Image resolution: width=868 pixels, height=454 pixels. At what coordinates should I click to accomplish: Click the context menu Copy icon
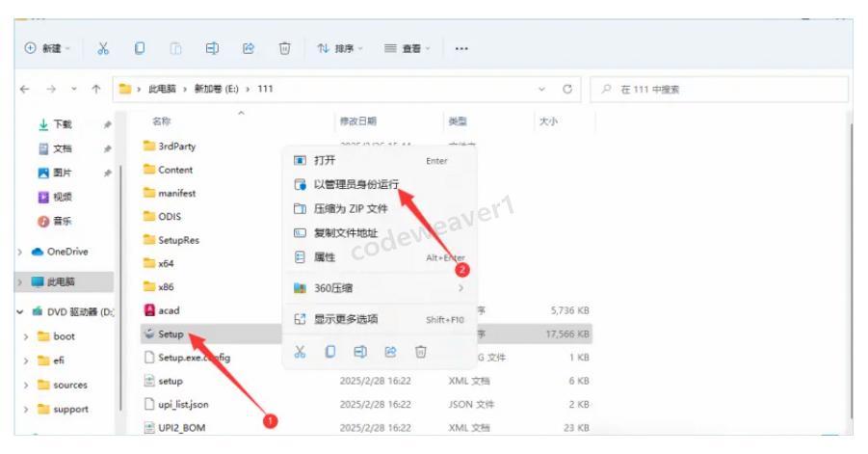[x=329, y=352]
